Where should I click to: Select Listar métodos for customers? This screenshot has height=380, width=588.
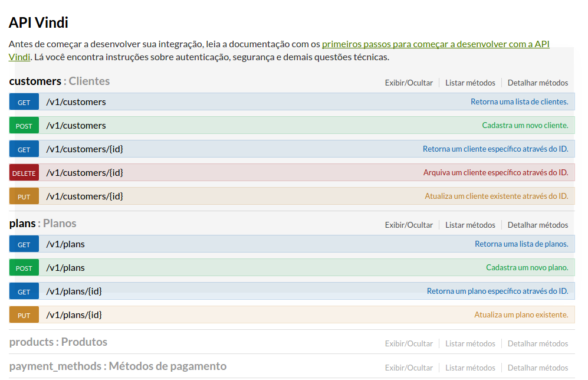pos(470,83)
